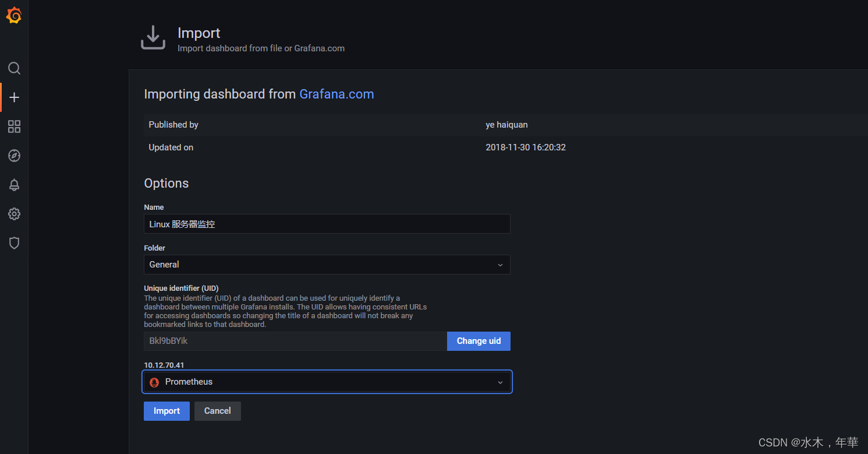The width and height of the screenshot is (868, 454).
Task: Open the Server Admin shield icon
Action: (15, 243)
